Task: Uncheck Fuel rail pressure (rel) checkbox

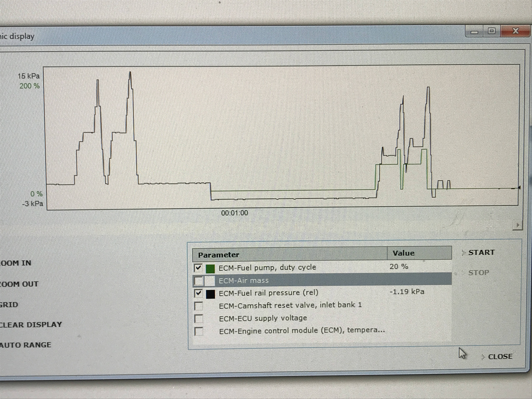Action: pyautogui.click(x=198, y=293)
